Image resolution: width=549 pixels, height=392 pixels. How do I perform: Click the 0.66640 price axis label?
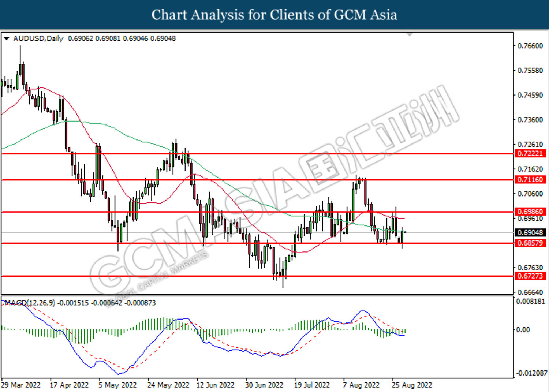coord(530,292)
